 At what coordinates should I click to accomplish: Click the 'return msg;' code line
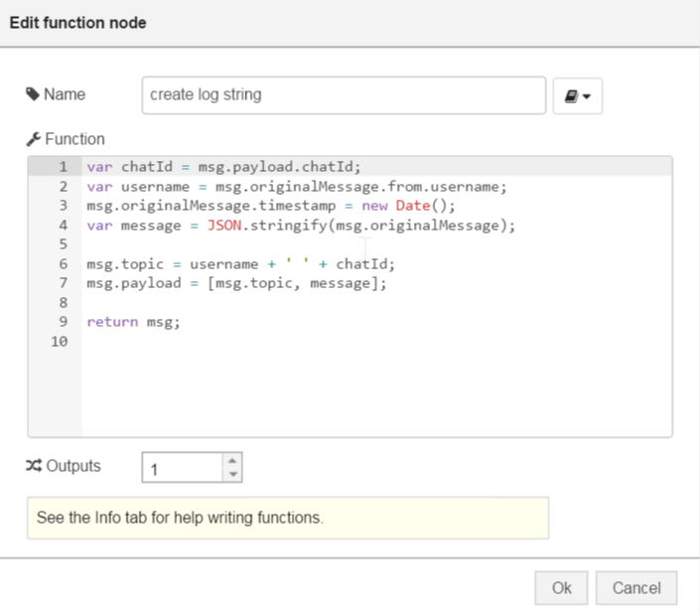point(133,322)
